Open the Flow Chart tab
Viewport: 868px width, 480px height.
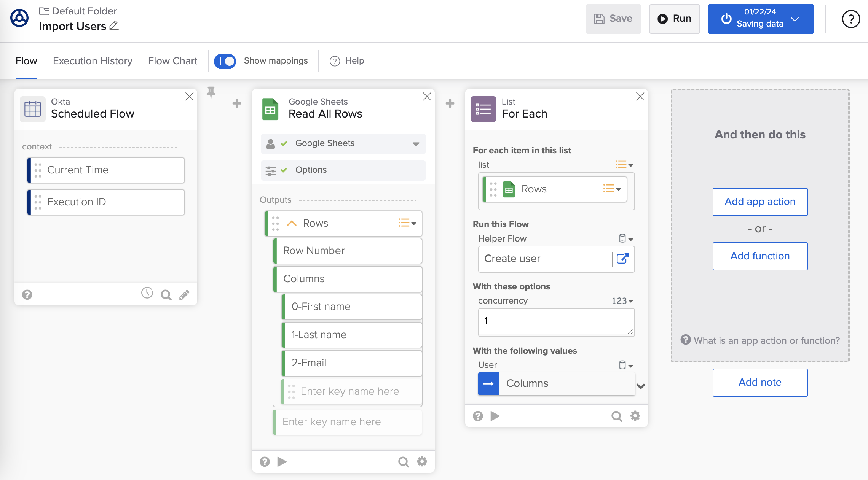(x=172, y=61)
